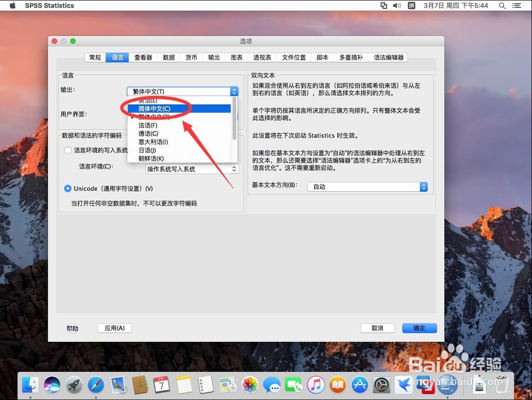Click the language list scrollbar
The width and height of the screenshot is (532, 400).
[234, 119]
